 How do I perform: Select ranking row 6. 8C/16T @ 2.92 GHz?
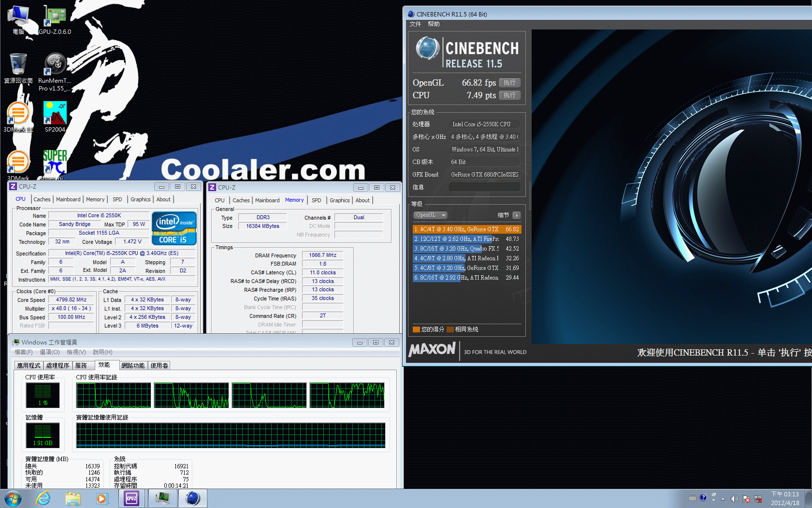click(x=467, y=278)
